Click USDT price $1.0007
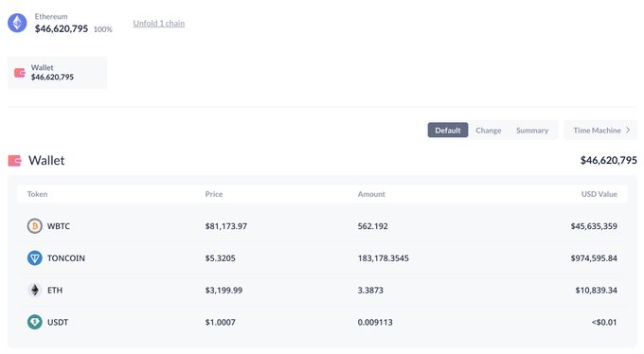644x354 pixels. tap(220, 322)
